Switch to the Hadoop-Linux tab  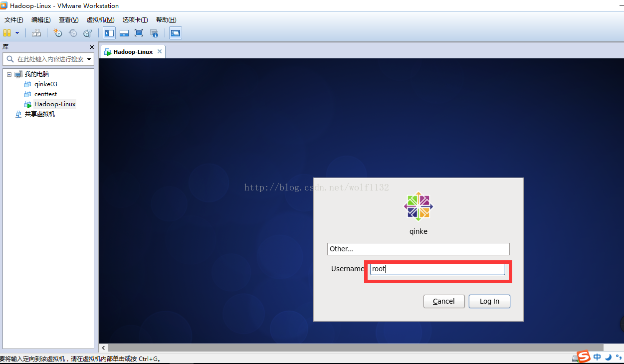click(133, 52)
